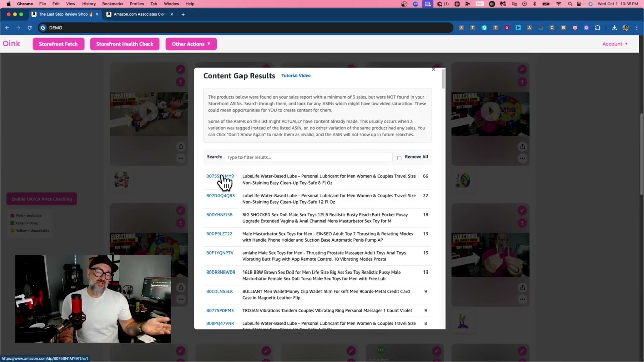Click the pink pig Oink extension icon
Image resolution: width=644 pixels, height=362 pixels.
pyautogui.click(x=575, y=28)
